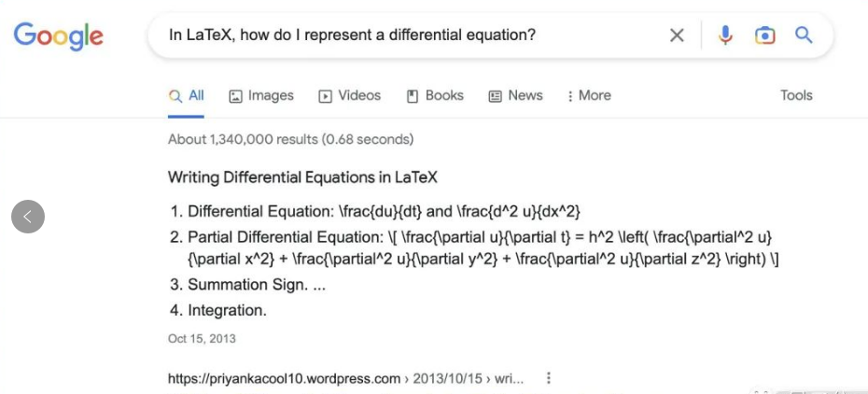Expand the More search categories menu
This screenshot has width=868, height=394.
[589, 96]
